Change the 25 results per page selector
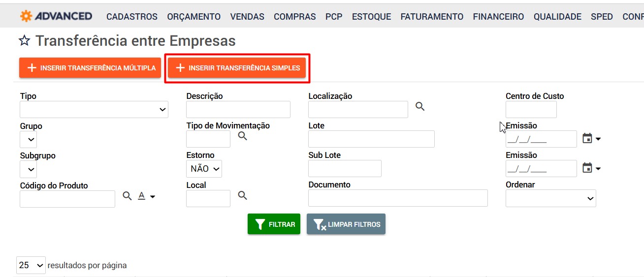 point(31,265)
